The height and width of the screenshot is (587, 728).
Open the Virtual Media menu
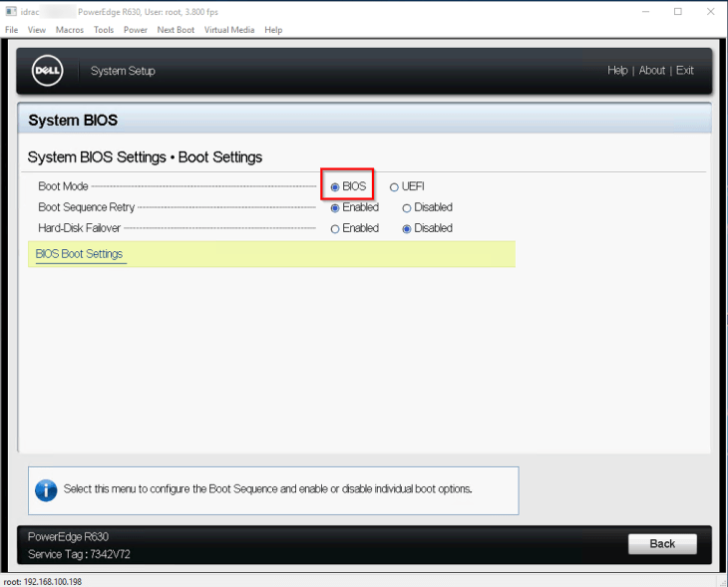coord(229,30)
